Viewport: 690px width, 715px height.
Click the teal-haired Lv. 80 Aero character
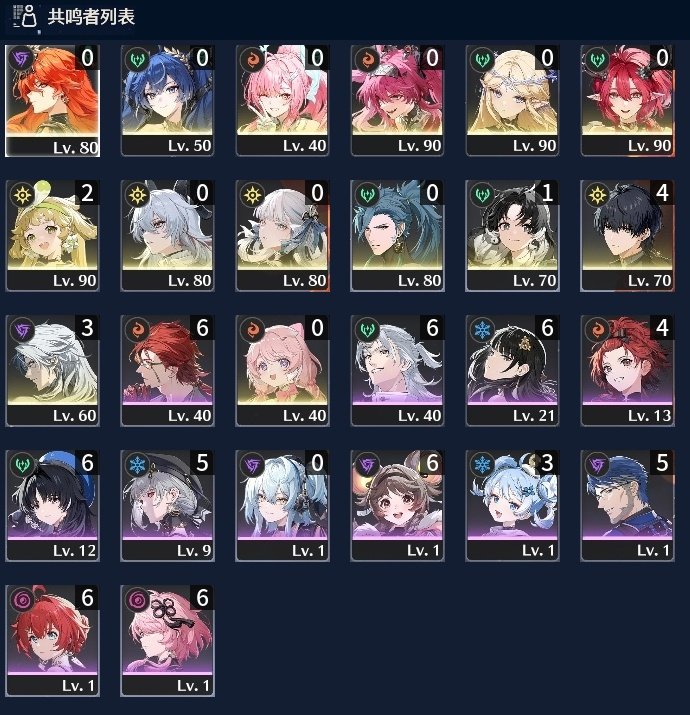[x=397, y=236]
